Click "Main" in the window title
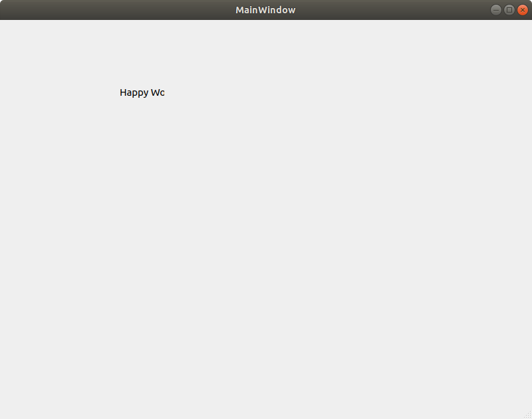This screenshot has width=532, height=419. pyautogui.click(x=247, y=10)
